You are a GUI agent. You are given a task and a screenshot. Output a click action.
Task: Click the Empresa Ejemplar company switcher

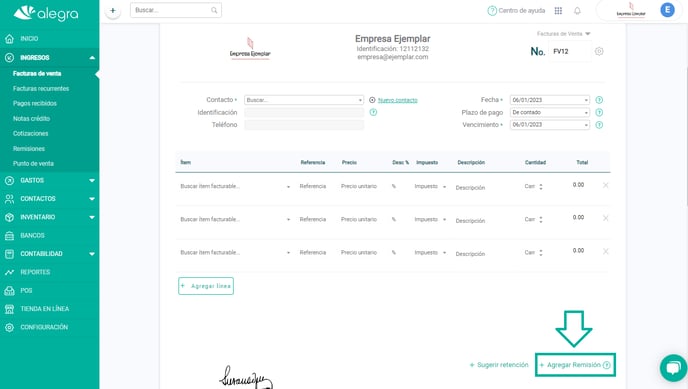(631, 10)
